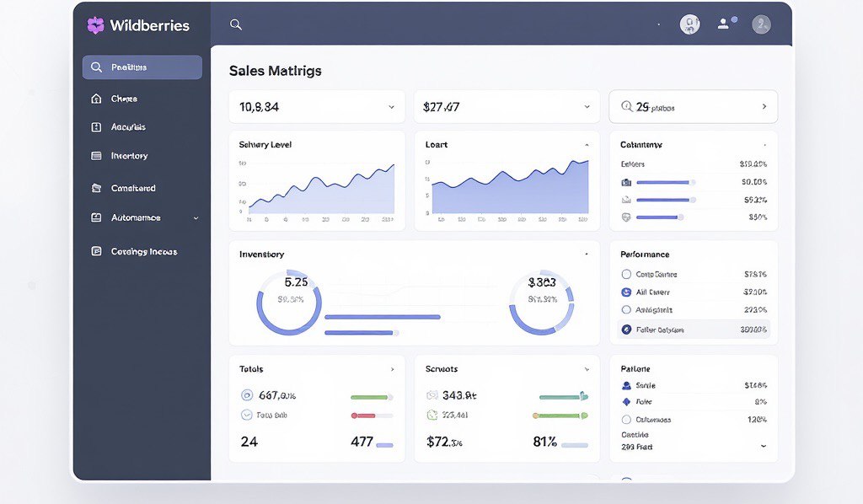Select the Comp Contre radio button
Image resolution: width=863 pixels, height=504 pixels.
point(626,274)
